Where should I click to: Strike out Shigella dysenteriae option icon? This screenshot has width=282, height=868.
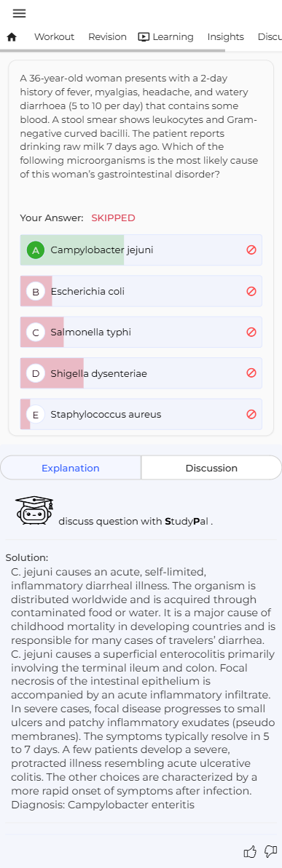(251, 373)
